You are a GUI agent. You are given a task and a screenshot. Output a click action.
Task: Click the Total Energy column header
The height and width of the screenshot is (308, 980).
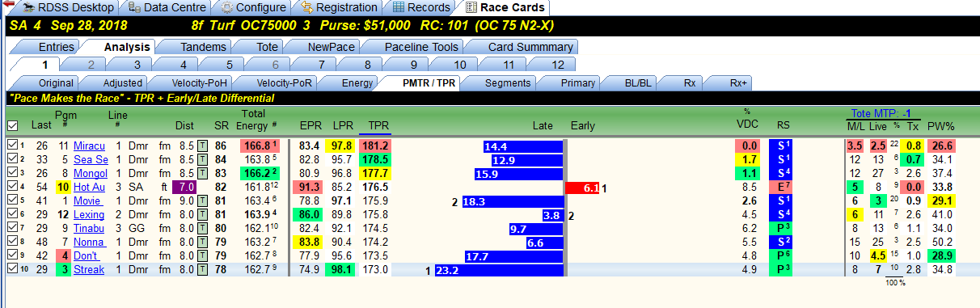tap(255, 120)
